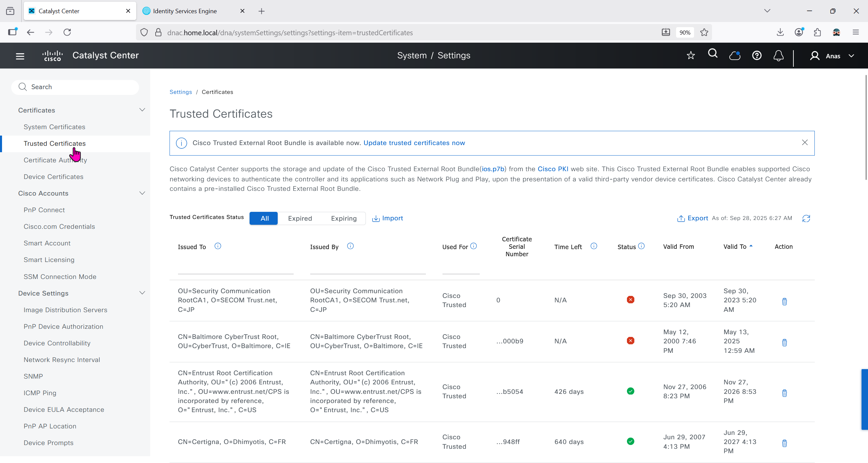
Task: Open the notifications bell icon
Action: pos(778,56)
